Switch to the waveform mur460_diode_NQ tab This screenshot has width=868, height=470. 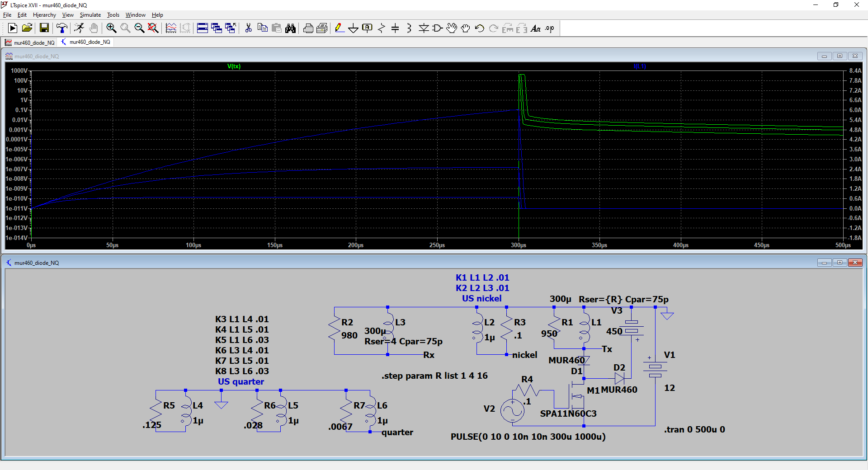(30, 42)
